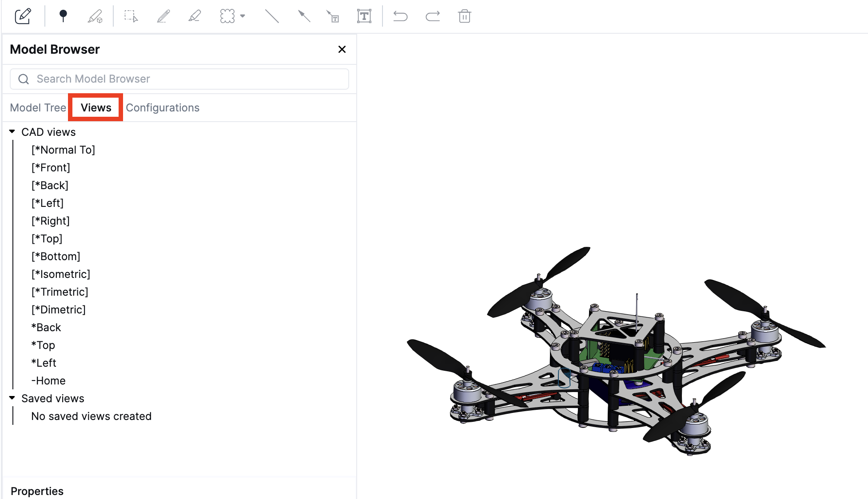The width and height of the screenshot is (868, 499).
Task: Click the Trimetric CAD view
Action: (x=60, y=292)
